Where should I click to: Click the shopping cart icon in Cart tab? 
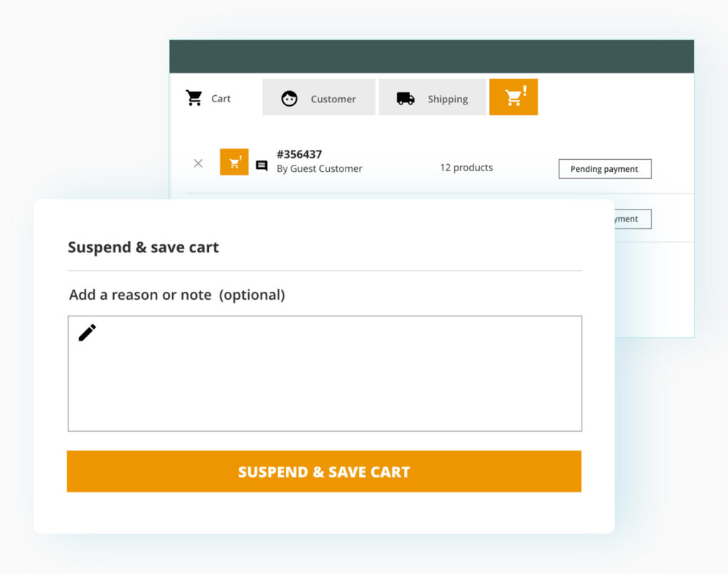[194, 98]
